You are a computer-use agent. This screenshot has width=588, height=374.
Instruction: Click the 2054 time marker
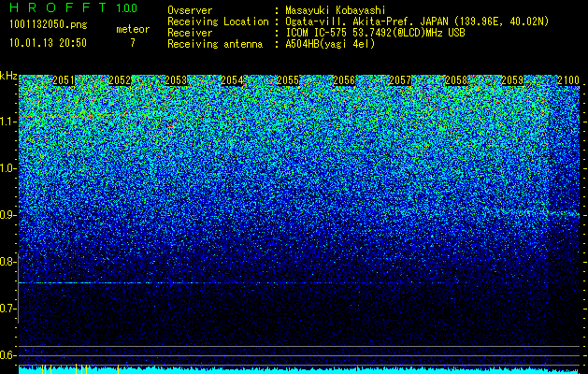click(x=232, y=80)
